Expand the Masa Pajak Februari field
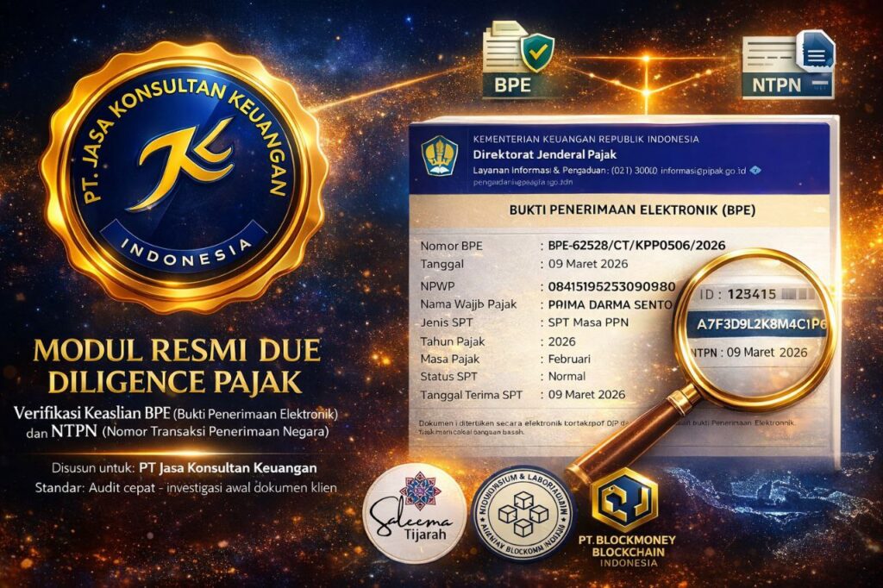The width and height of the screenshot is (883, 588). pos(571,359)
